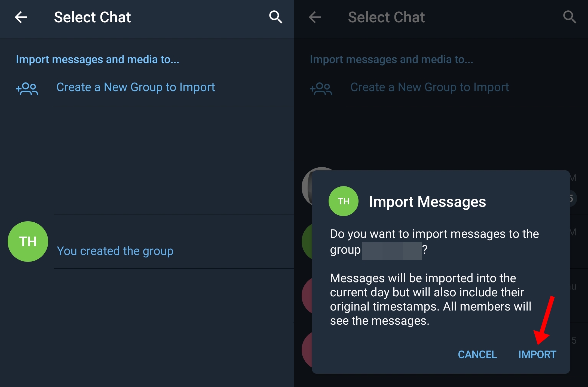Open the 'You created the group' chat

[115, 251]
